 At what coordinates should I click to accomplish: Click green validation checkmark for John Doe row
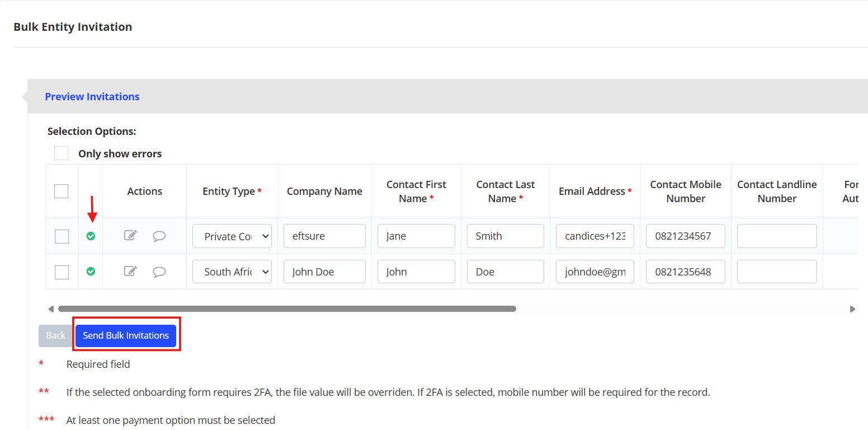(91, 272)
